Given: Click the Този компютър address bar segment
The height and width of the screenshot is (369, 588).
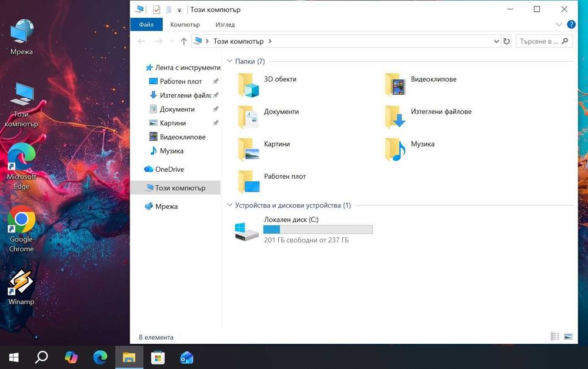Looking at the screenshot, I should click(x=239, y=41).
